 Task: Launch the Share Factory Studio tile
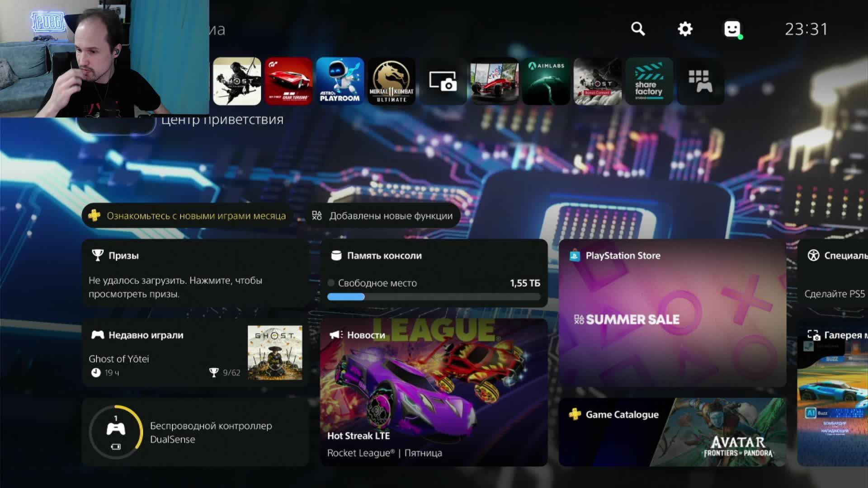(x=649, y=81)
